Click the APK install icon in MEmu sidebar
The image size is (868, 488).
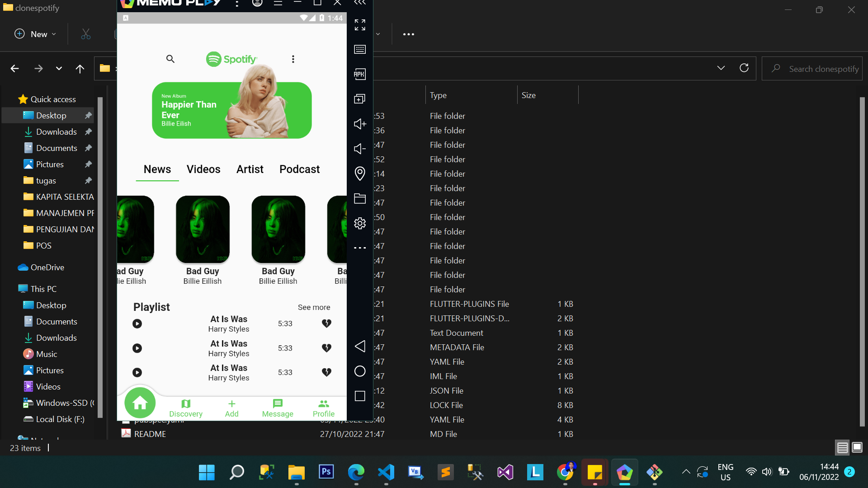click(359, 74)
